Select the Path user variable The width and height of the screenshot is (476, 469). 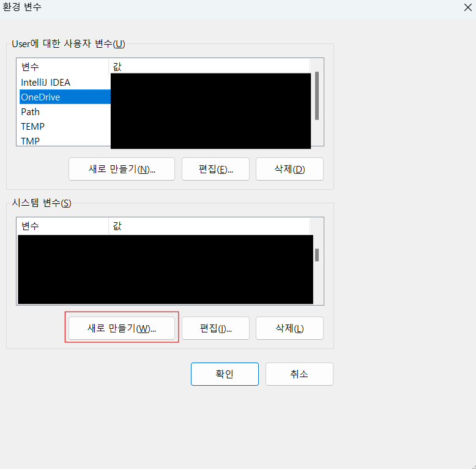pyautogui.click(x=31, y=112)
